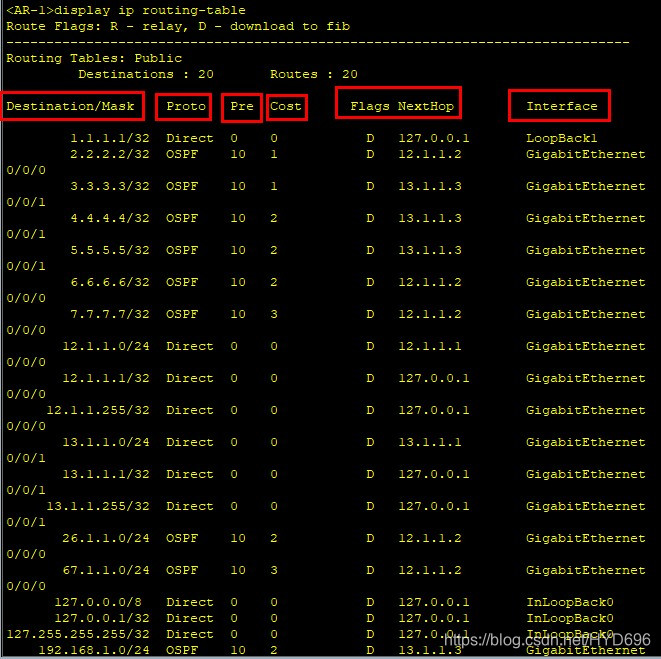
Task: Click next hop 13.1.1.1 in the 13.1.1.0/24 row
Action: (430, 442)
